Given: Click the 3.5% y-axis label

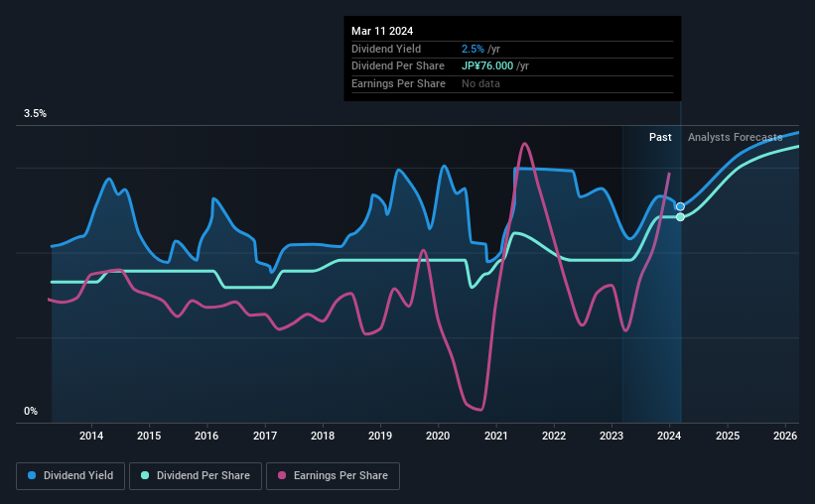Looking at the screenshot, I should point(35,113).
